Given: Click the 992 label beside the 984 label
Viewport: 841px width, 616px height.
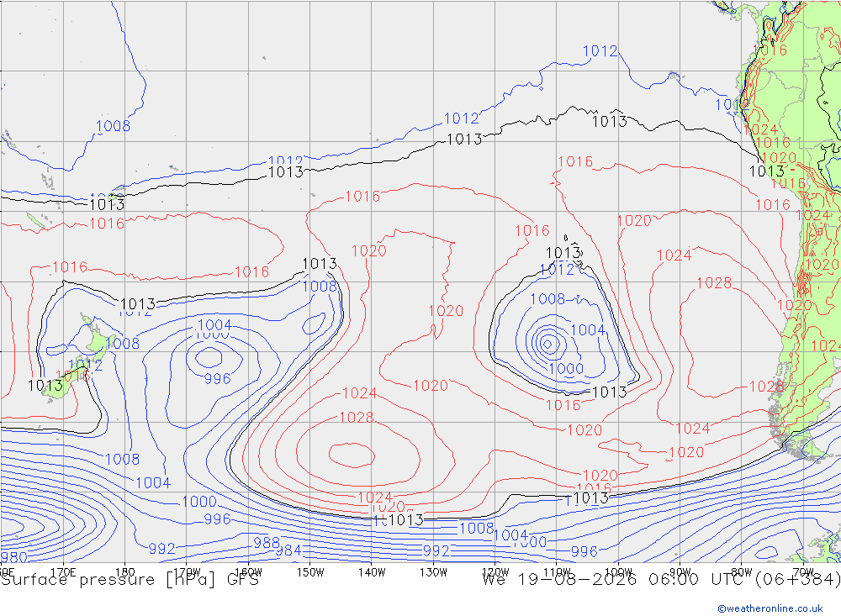Looking at the screenshot, I should click(436, 550).
